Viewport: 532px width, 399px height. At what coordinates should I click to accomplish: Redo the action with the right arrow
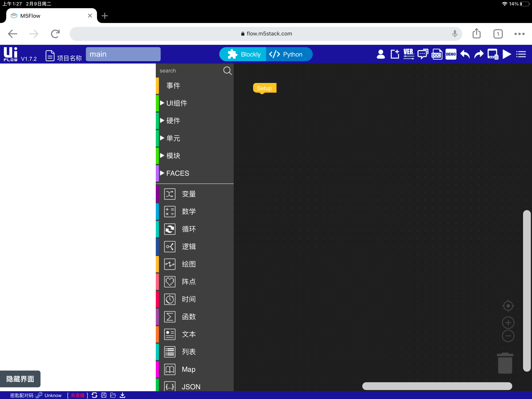tap(479, 54)
